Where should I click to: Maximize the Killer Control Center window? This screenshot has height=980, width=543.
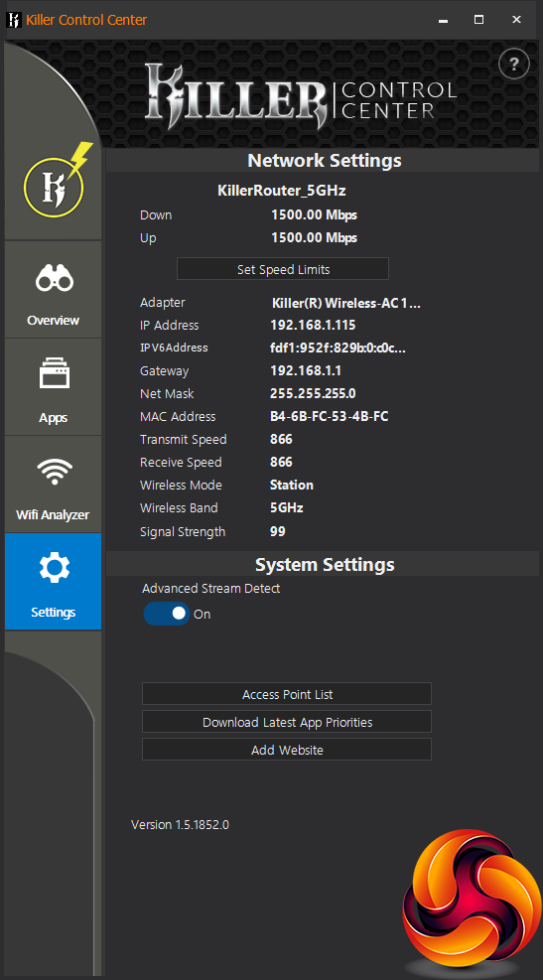click(478, 20)
